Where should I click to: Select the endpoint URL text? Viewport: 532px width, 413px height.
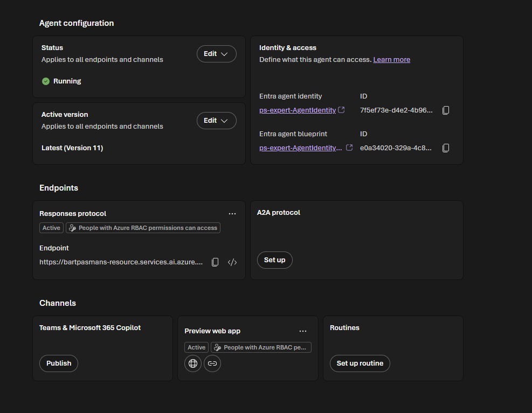121,262
